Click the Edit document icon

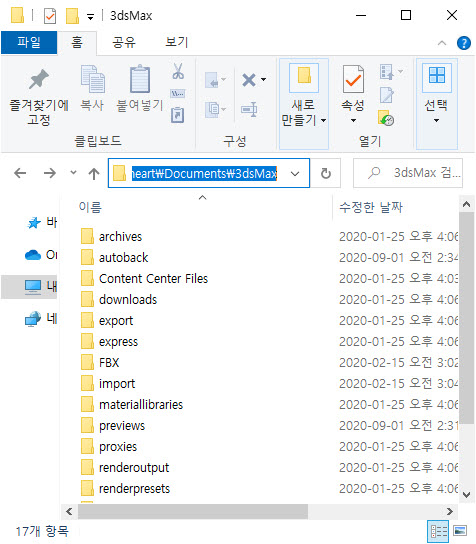click(x=386, y=95)
